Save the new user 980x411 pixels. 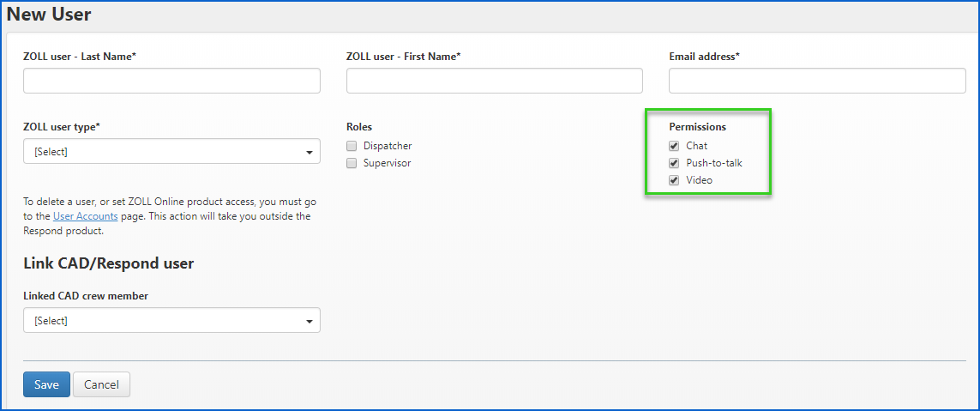46,384
